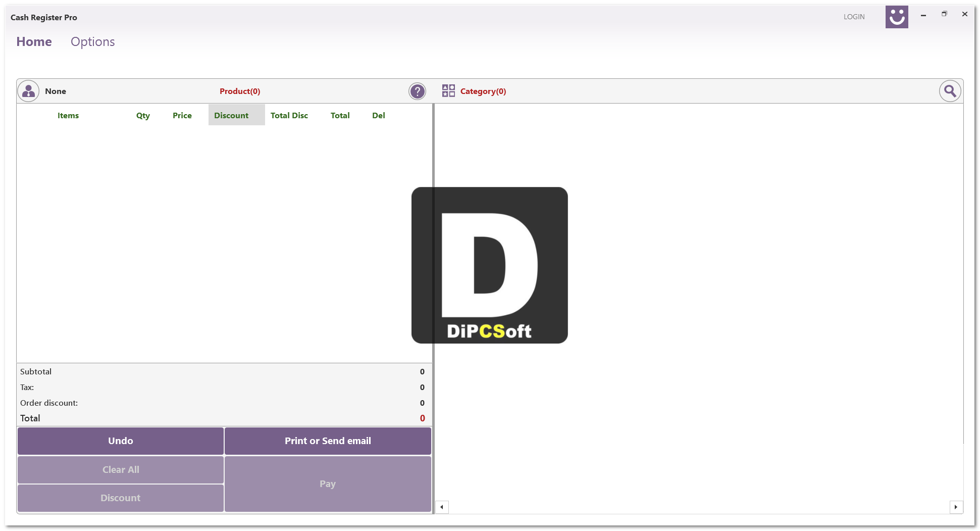
Task: Click the Discount button at bottom
Action: 121,498
